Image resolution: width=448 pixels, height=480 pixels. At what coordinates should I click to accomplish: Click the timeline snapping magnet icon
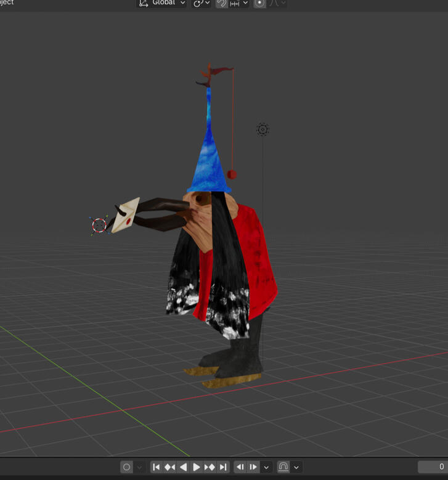[x=283, y=467]
